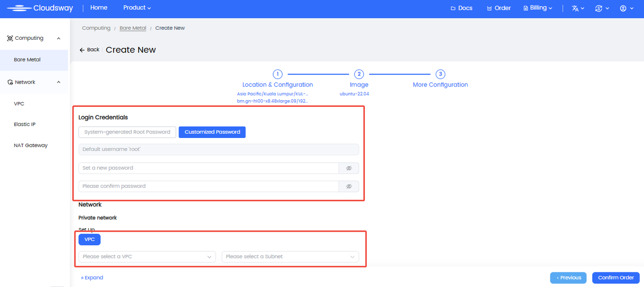Open the 'Please select a VPC' dropdown
Screen dimensions: 644x287
point(147,257)
